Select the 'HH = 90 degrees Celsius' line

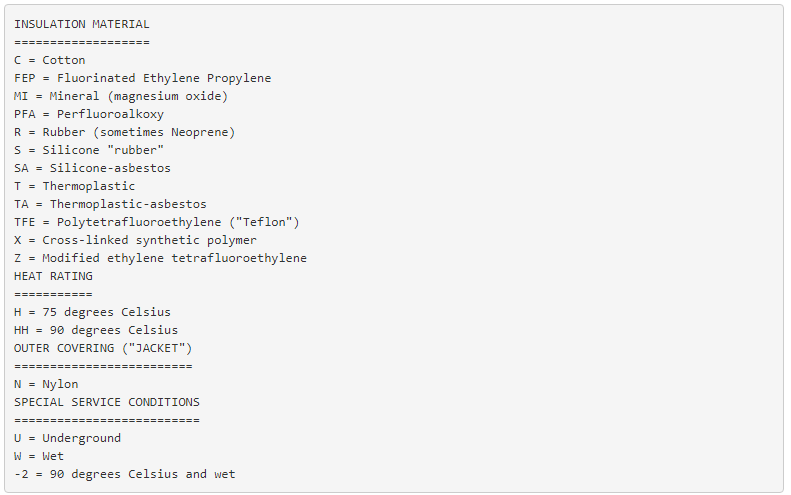pyautogui.click(x=96, y=330)
